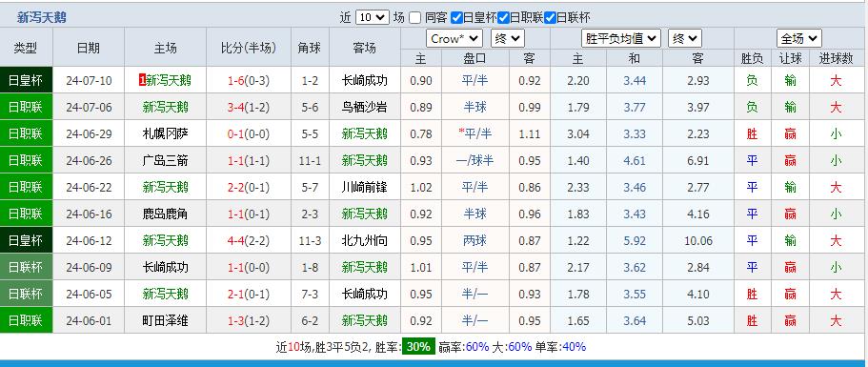Image resolution: width=868 pixels, height=367 pixels.
Task: Open the 终 dropdown next to 胜平负均值
Action: (x=685, y=39)
